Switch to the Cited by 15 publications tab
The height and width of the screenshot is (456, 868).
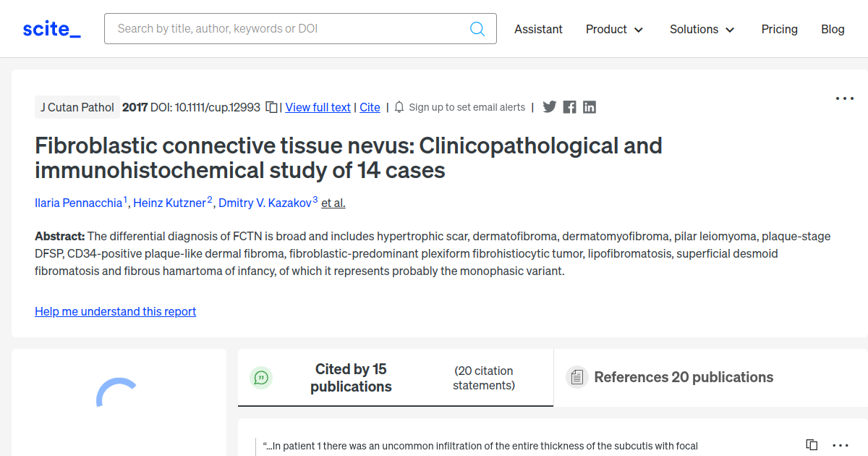pos(351,377)
